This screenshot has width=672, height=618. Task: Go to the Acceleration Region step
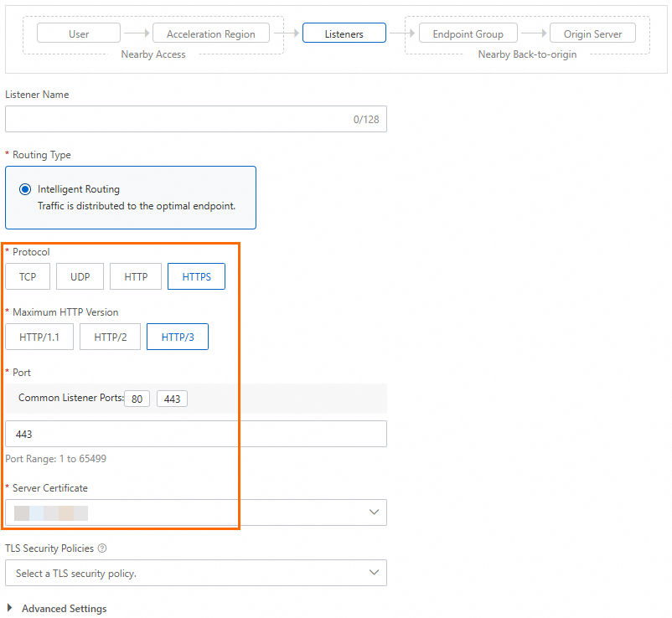[211, 33]
